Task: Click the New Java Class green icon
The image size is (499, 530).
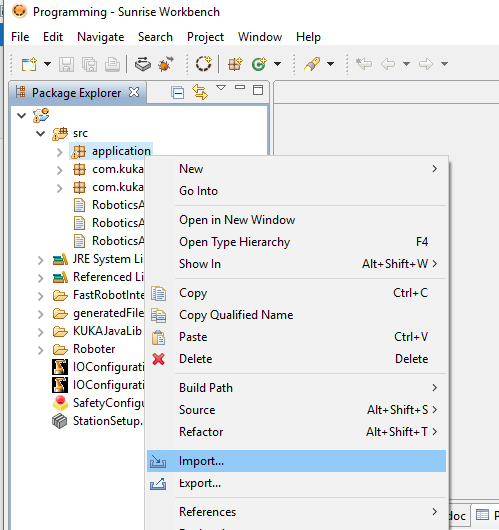Action: coord(259,64)
